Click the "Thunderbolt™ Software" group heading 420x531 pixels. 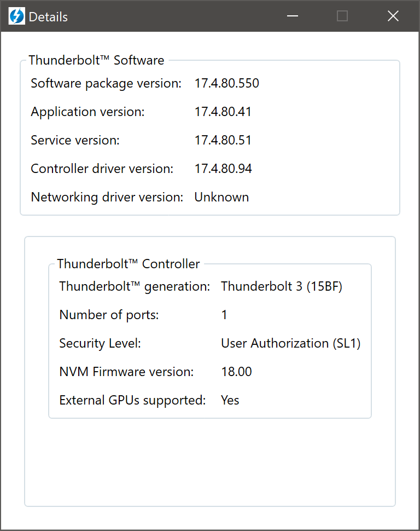tap(96, 60)
